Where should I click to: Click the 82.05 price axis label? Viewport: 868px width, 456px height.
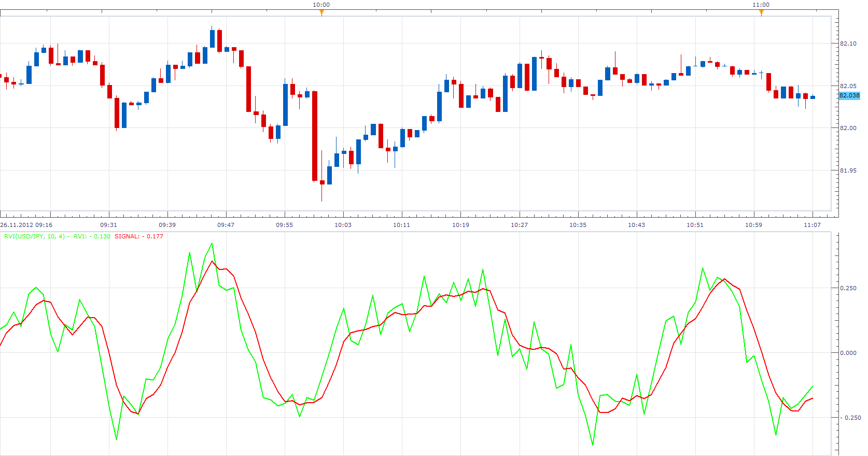click(848, 86)
